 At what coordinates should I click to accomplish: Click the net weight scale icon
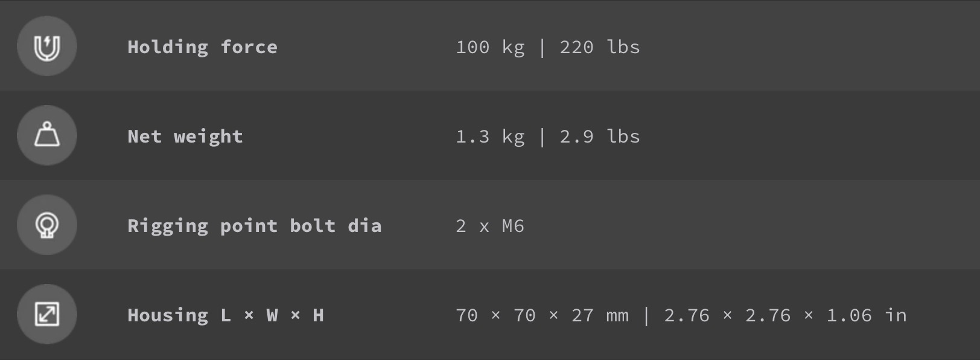click(47, 135)
